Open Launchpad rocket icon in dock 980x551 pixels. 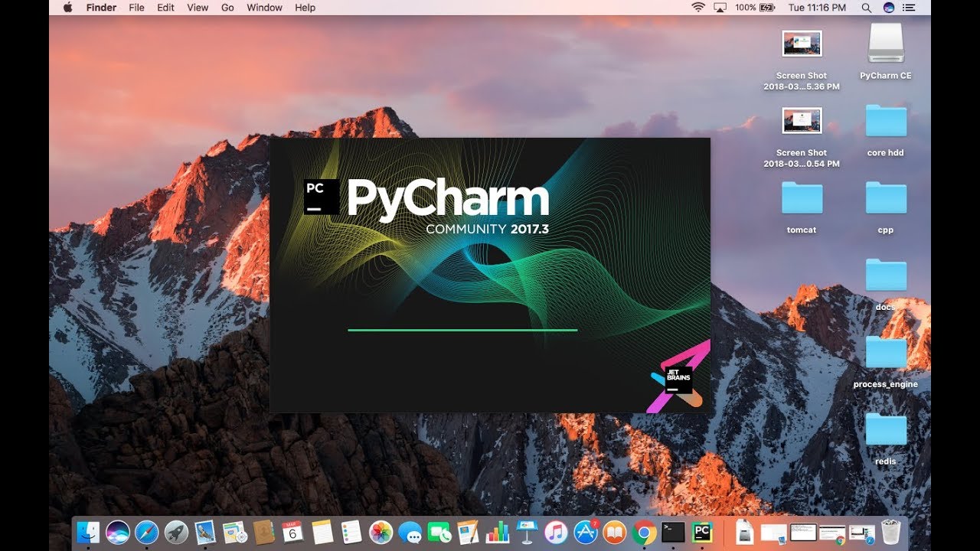176,532
